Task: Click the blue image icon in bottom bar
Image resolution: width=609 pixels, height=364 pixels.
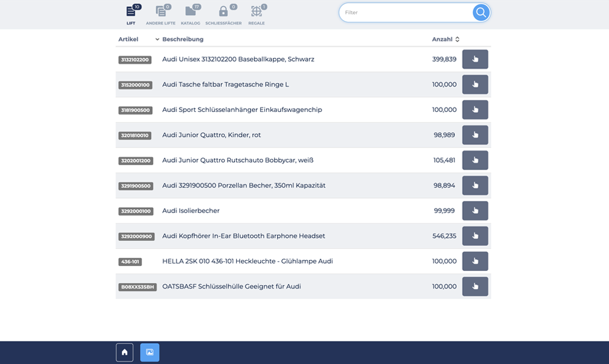Action: 150,352
